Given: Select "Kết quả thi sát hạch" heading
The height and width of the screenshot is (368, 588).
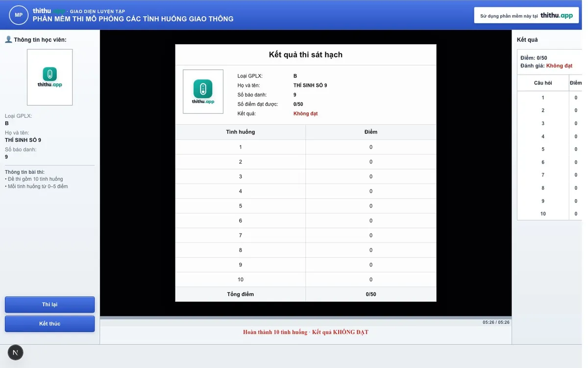Looking at the screenshot, I should (306, 54).
